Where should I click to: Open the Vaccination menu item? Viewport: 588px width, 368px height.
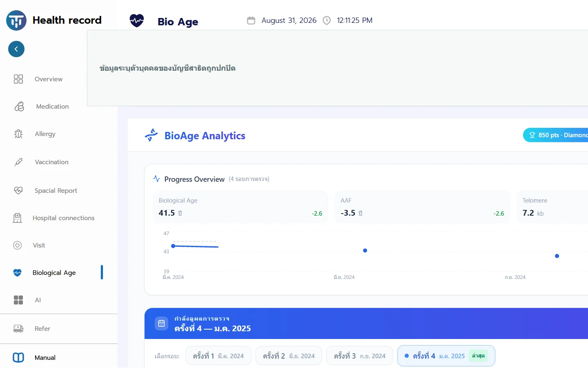tap(51, 162)
